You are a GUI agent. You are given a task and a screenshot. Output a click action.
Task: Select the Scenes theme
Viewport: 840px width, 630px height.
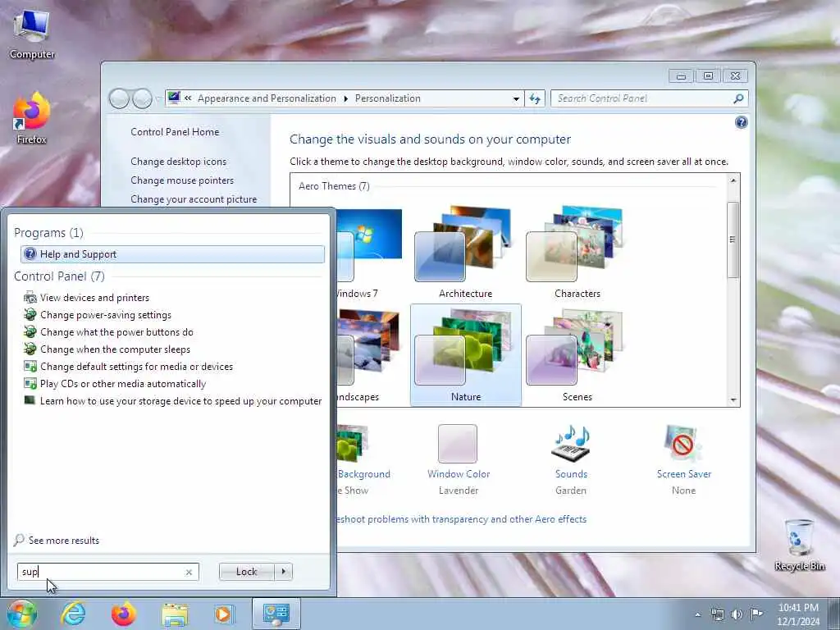[x=577, y=355]
